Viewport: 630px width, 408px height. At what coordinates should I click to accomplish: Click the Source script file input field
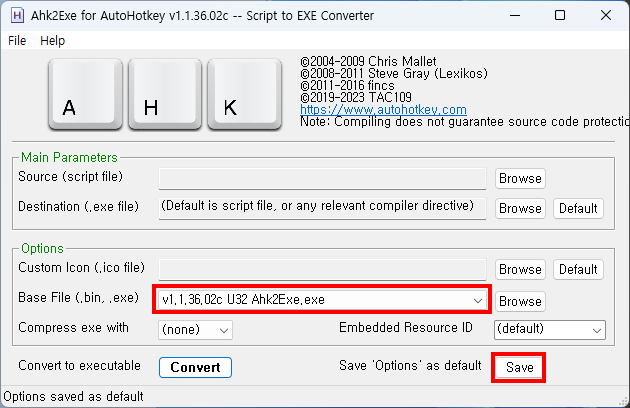coord(322,178)
